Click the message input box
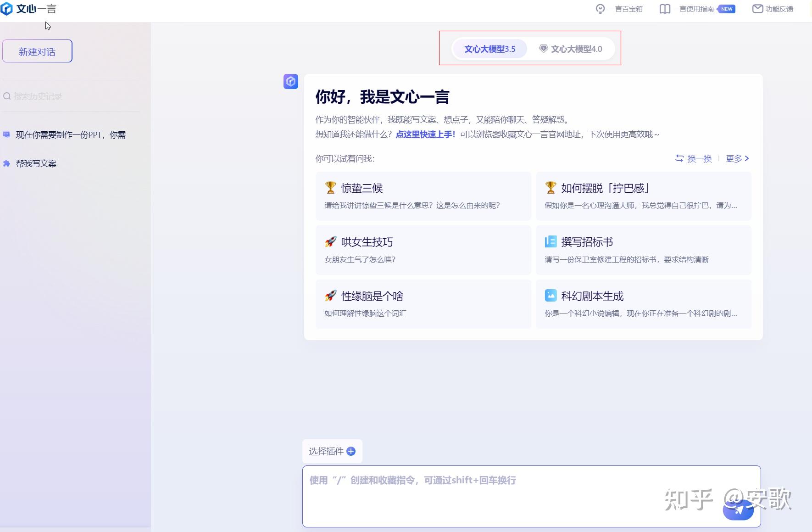Screen dimensions: 812x532 (531, 496)
